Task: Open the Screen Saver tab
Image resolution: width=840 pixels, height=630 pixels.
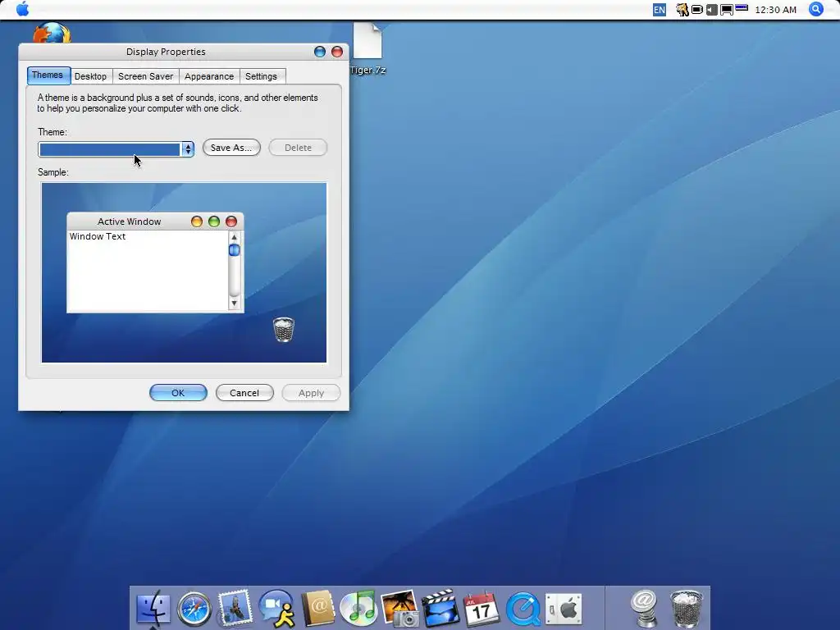Action: [146, 76]
